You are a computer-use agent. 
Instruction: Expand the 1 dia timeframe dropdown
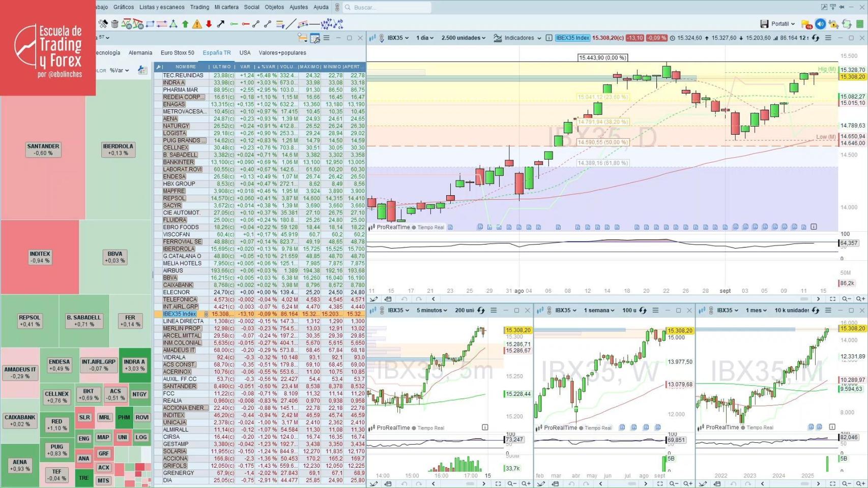point(424,38)
